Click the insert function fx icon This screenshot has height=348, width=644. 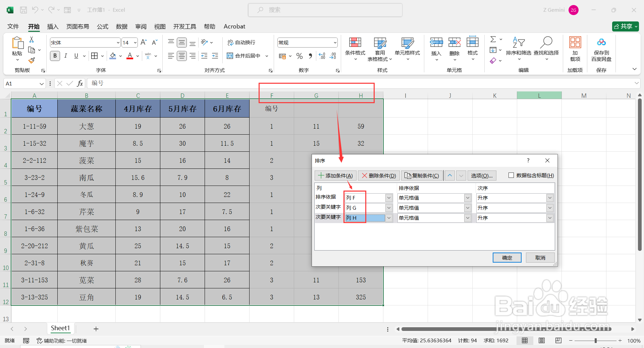[x=80, y=83]
